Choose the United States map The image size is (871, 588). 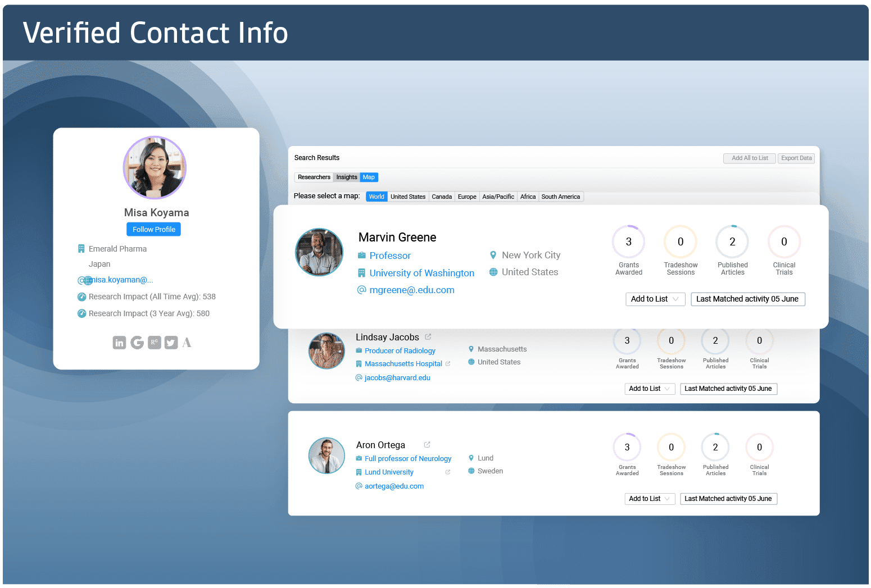pos(408,197)
